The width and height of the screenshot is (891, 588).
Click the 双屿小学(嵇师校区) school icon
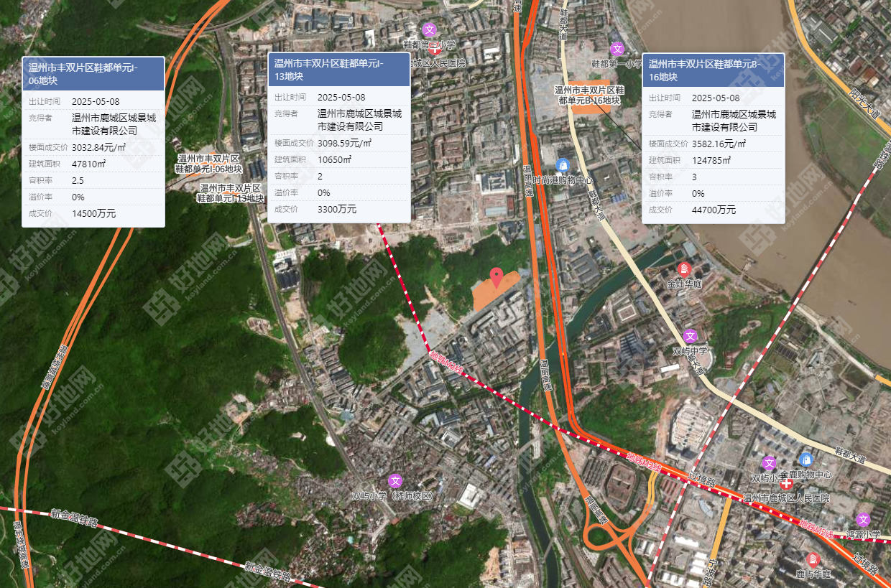pyautogui.click(x=394, y=480)
